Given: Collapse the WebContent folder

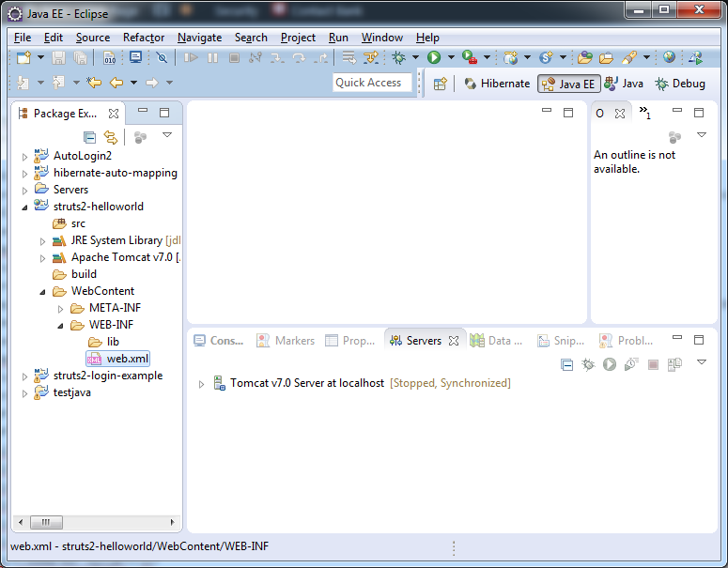Looking at the screenshot, I should coord(42,292).
